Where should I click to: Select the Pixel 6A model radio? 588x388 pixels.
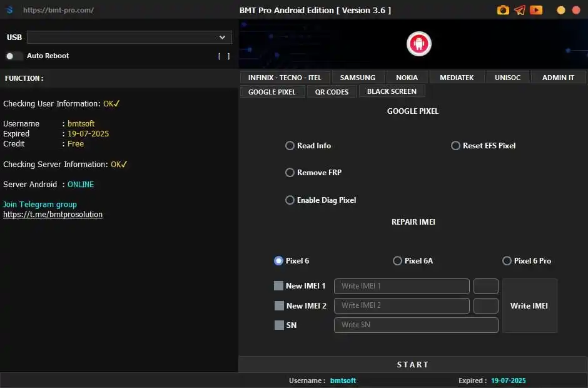pos(397,261)
